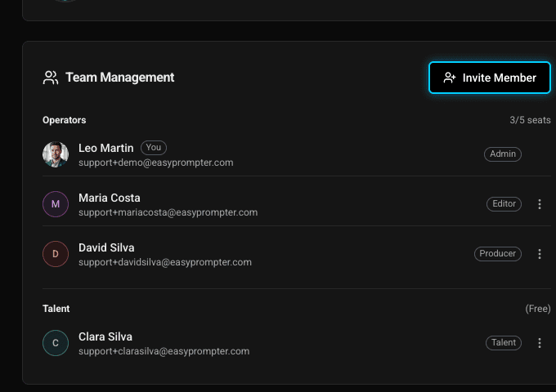556x392 pixels.
Task: Open the three-dot menu for David Silva
Action: pyautogui.click(x=540, y=254)
